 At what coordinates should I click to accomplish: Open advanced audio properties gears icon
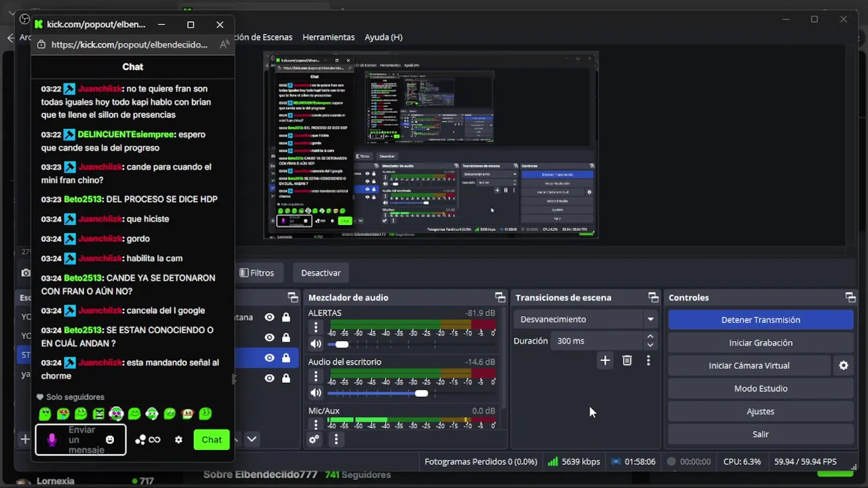(x=314, y=439)
